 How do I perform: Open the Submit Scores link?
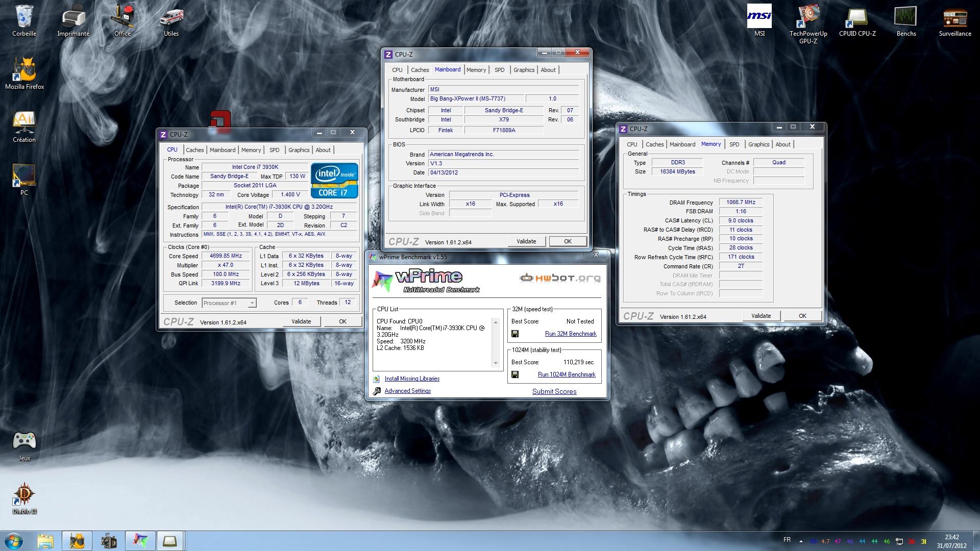pyautogui.click(x=554, y=391)
